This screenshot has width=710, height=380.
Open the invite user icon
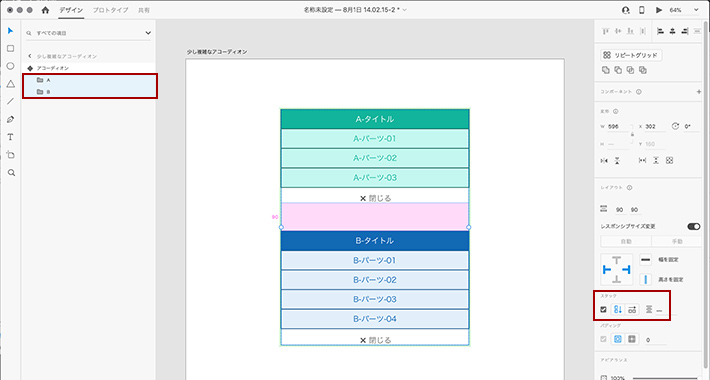coord(626,10)
